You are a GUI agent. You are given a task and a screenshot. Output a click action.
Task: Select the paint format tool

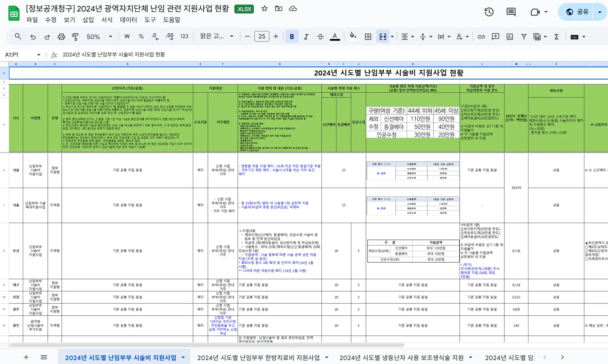point(75,37)
